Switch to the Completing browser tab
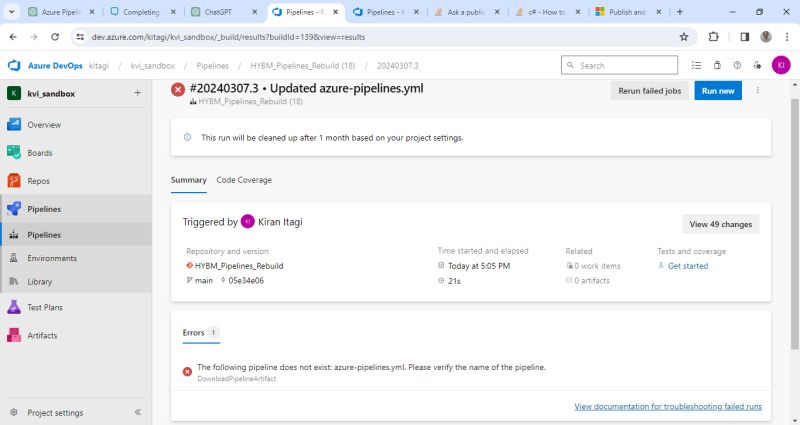 [x=142, y=12]
